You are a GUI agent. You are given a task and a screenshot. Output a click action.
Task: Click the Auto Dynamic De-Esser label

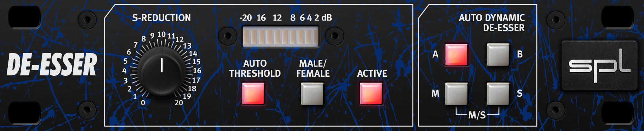(492, 23)
